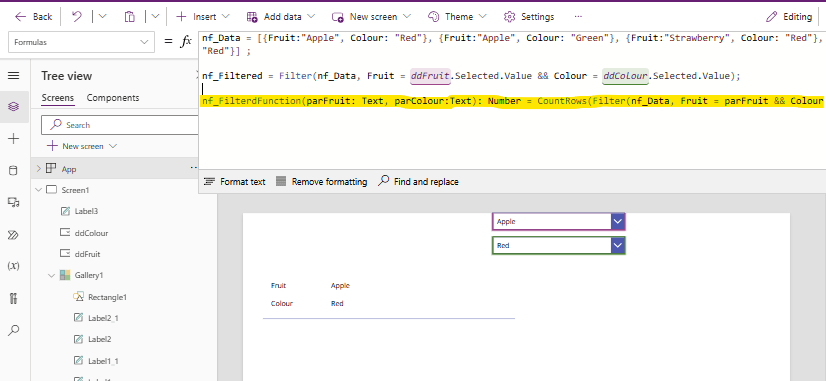
Task: Select the Tree view layers icon
Action: coord(14,107)
